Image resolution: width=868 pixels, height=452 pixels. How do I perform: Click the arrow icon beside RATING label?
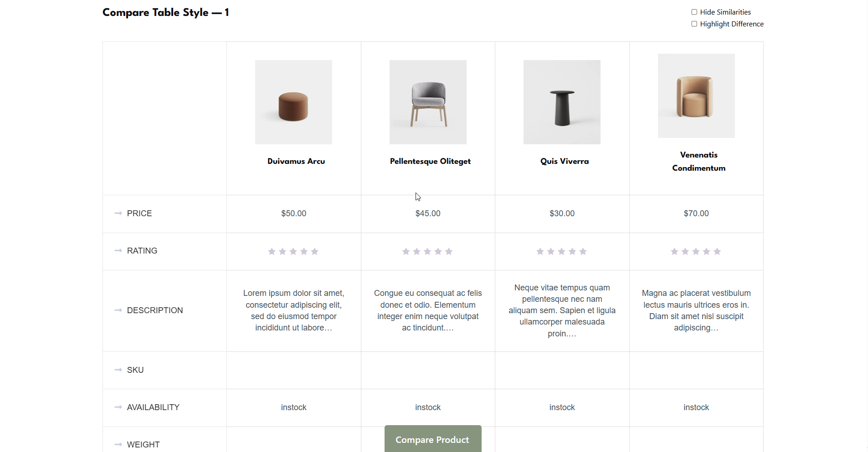(x=118, y=251)
